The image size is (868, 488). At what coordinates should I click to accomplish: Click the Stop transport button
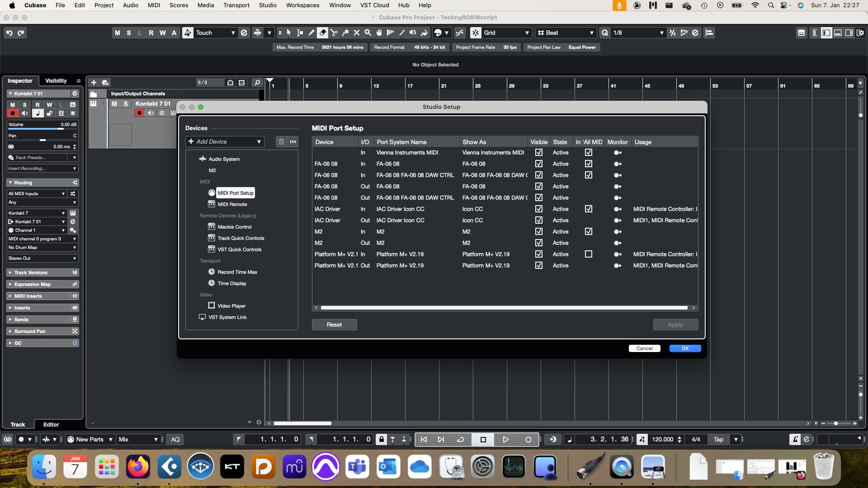[483, 439]
